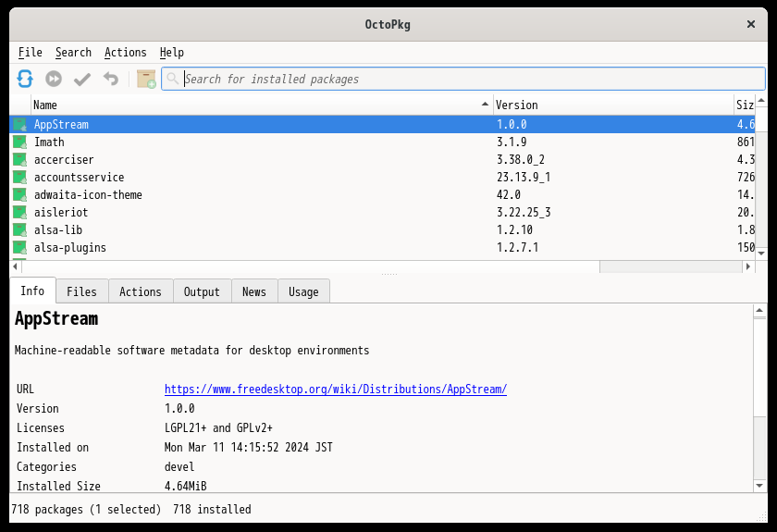The width and height of the screenshot is (777, 532).
Task: Sort packages by Size column header
Action: tap(745, 105)
